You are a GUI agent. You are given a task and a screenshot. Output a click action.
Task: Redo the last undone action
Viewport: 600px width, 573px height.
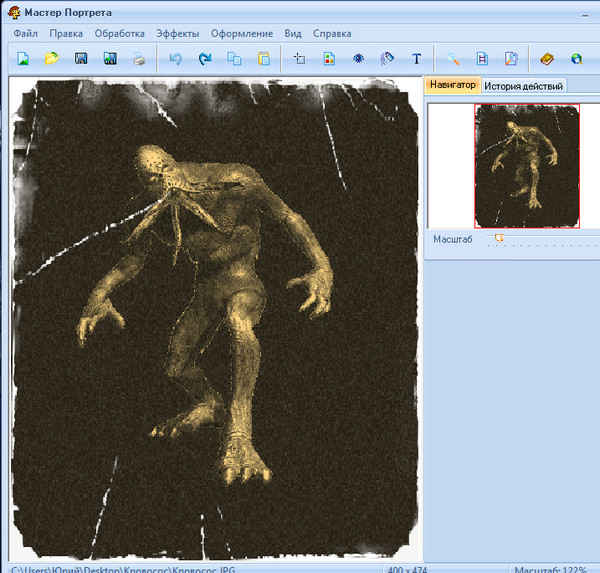point(205,59)
